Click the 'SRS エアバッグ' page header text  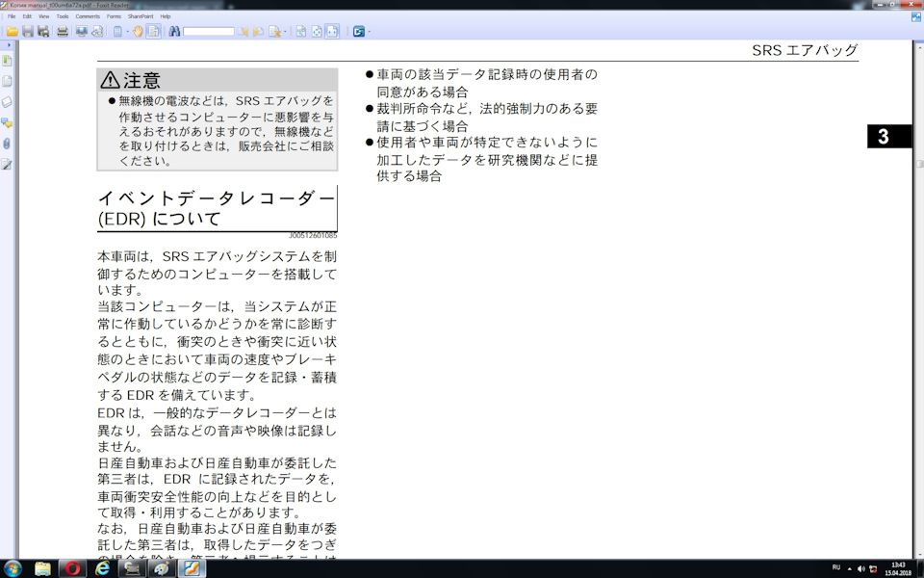click(805, 51)
